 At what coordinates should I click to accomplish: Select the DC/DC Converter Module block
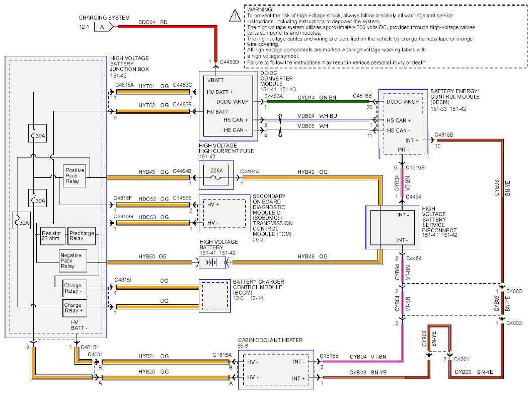tap(228, 106)
